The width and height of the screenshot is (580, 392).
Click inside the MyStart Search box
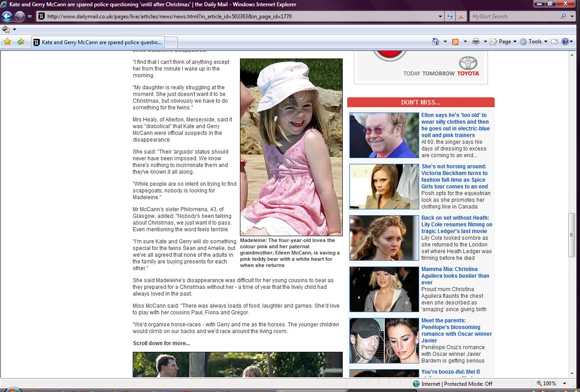click(x=513, y=17)
